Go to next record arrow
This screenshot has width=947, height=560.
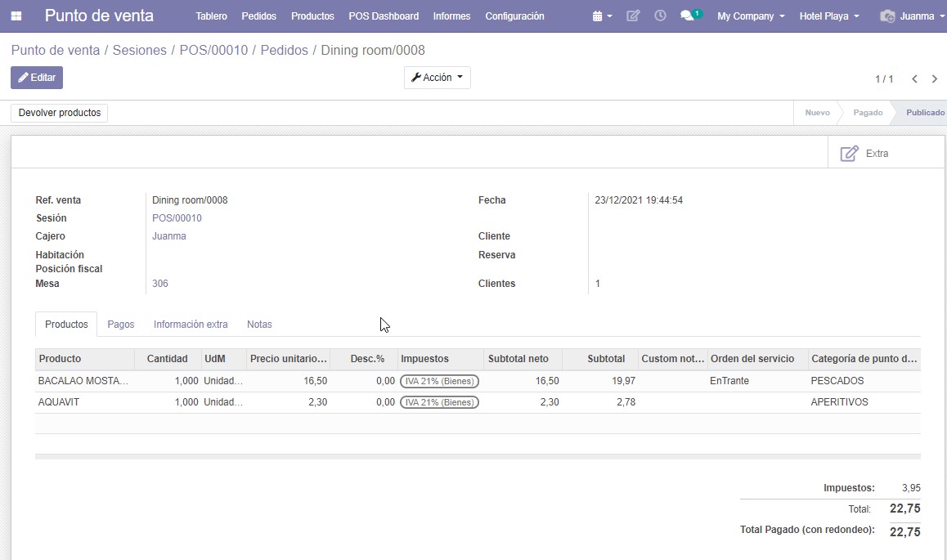click(x=934, y=79)
